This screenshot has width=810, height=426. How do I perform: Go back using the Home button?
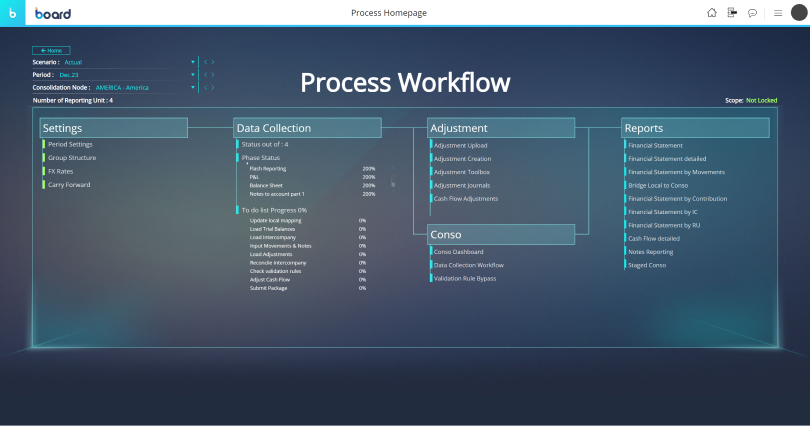[51, 51]
